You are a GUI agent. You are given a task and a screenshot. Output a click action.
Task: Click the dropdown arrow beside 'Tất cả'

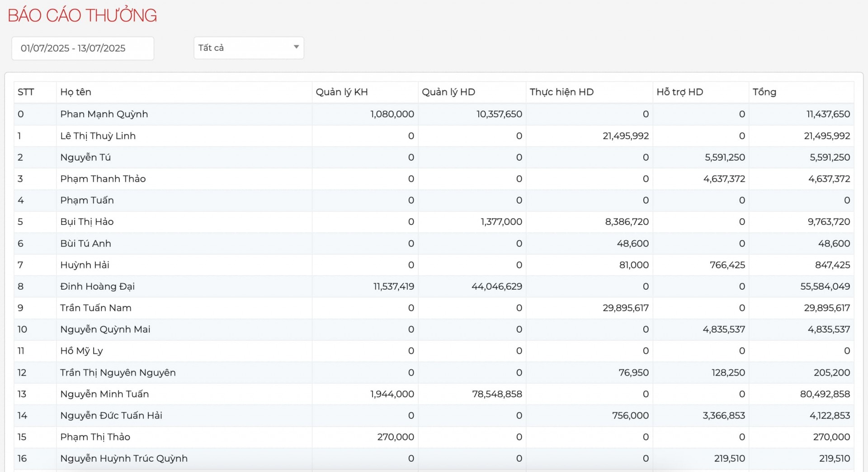(x=296, y=47)
